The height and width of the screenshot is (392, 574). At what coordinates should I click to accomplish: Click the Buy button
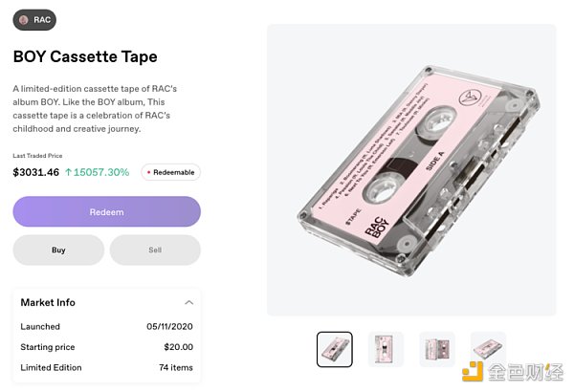pos(58,250)
